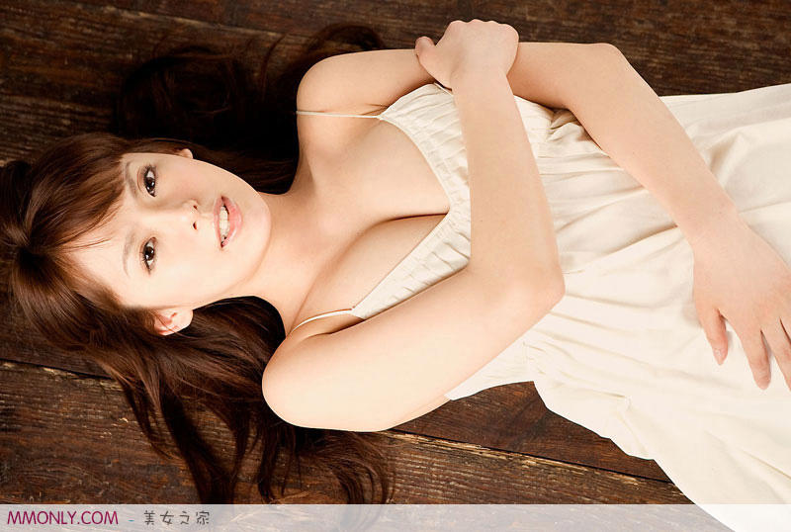Click the pale watermark bar at bottom
The width and height of the screenshot is (791, 532).
pos(445,518)
